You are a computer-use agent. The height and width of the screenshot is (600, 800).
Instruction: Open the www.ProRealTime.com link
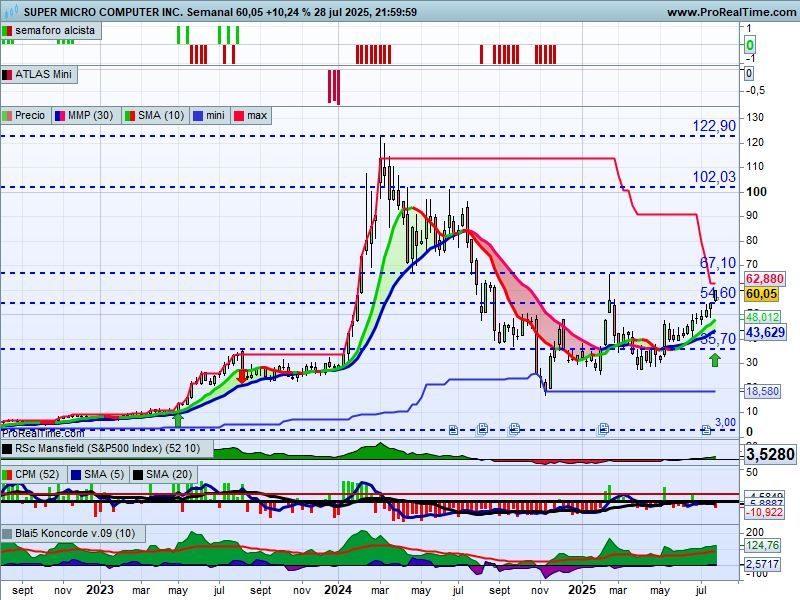[731, 12]
